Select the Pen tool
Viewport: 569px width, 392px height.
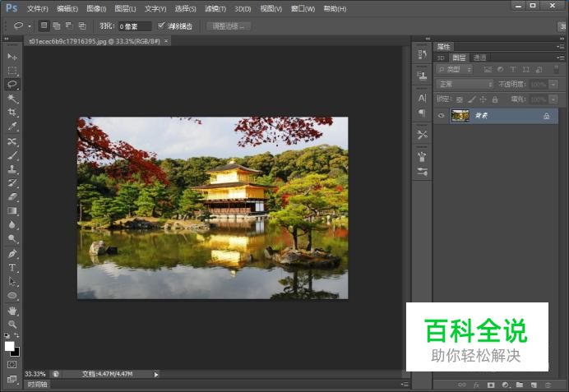(x=12, y=253)
